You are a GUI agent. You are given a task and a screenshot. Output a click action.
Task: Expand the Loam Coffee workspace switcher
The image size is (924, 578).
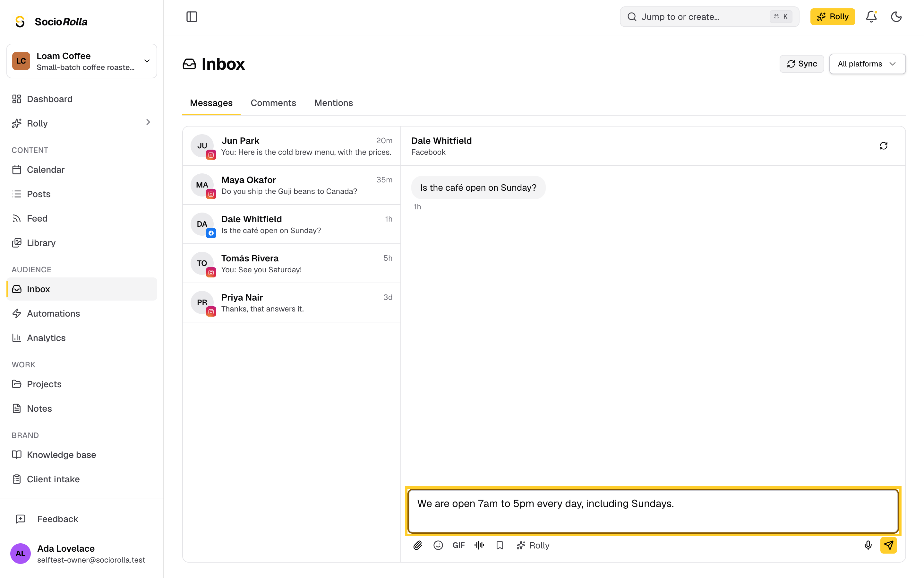(x=82, y=61)
